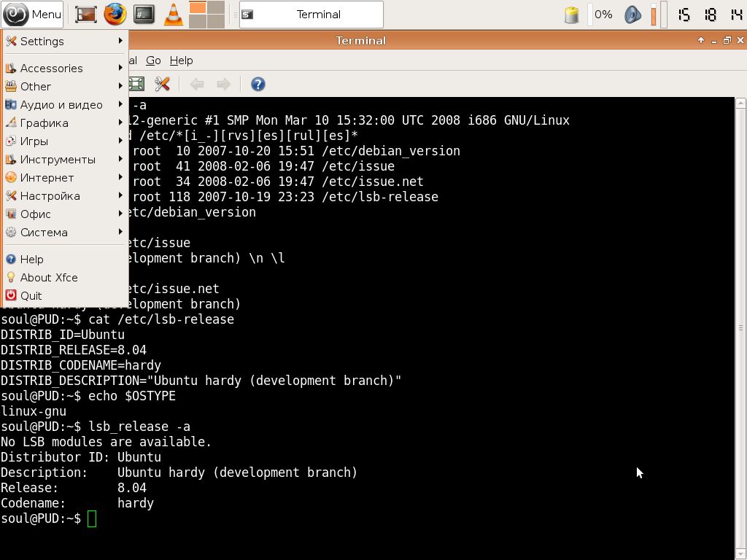This screenshot has width=747, height=560.
Task: Click the fullscreen toolbar icon in Terminal
Action: point(136,85)
